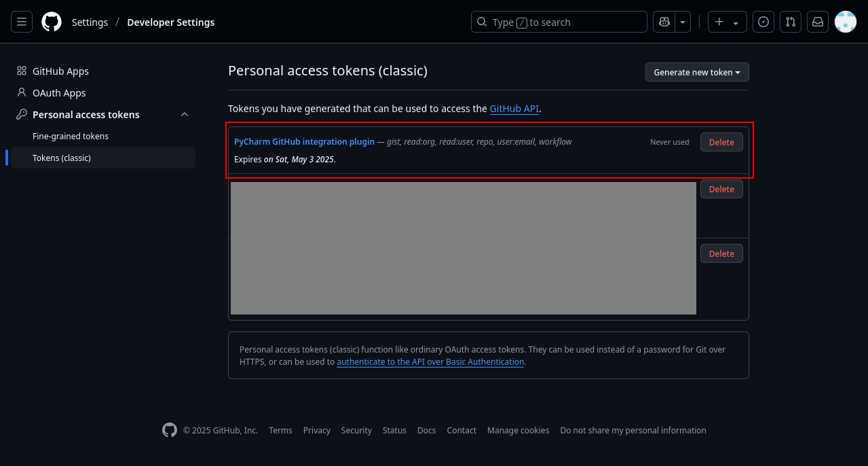Open PyCharm GitHub integration plugin token
This screenshot has height=466, width=868.
coord(304,142)
